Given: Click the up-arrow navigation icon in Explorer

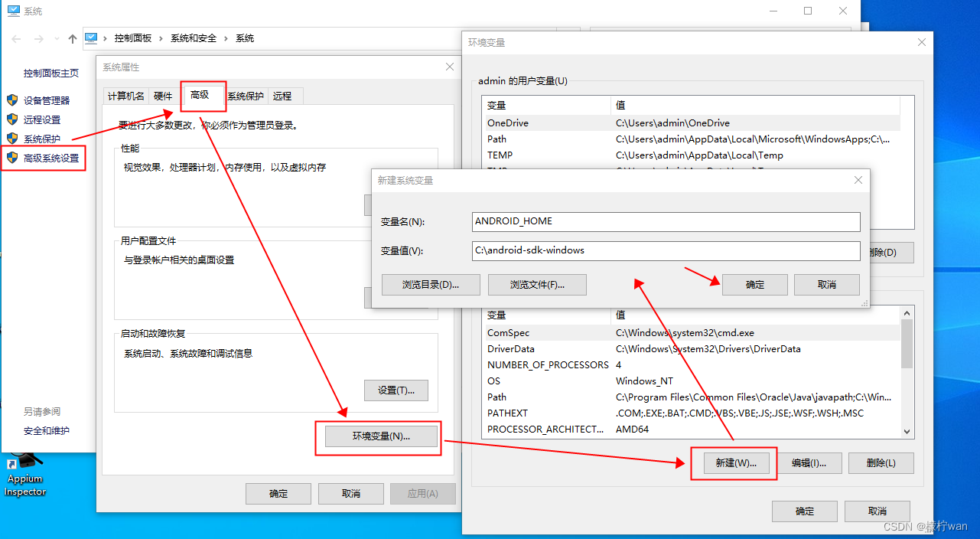Looking at the screenshot, I should [x=73, y=38].
